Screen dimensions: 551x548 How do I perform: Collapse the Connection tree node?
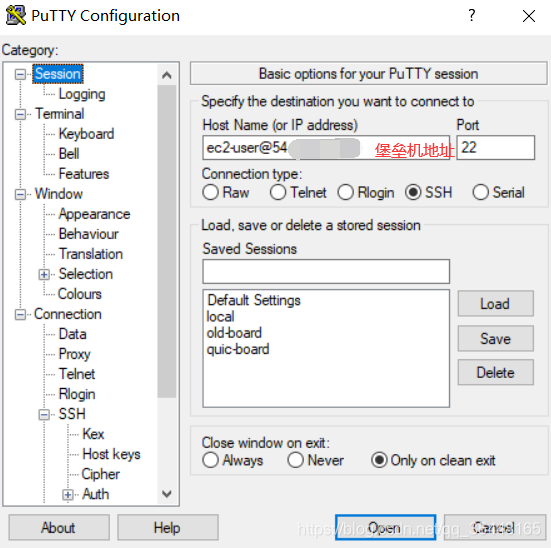(x=20, y=315)
